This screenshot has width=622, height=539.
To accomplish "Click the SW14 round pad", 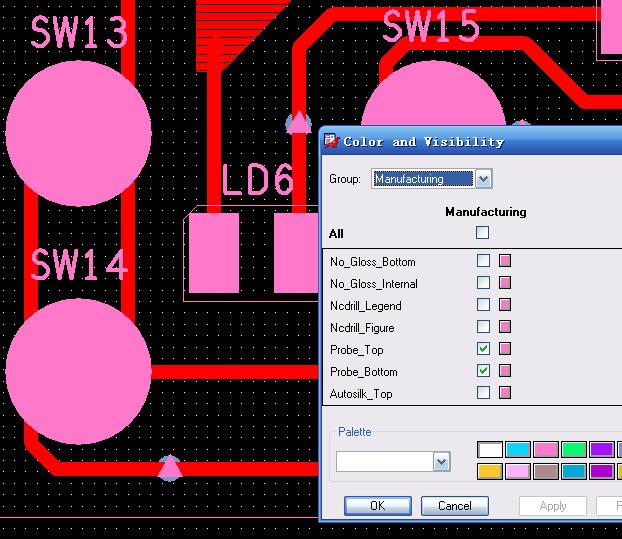I will coord(78,371).
